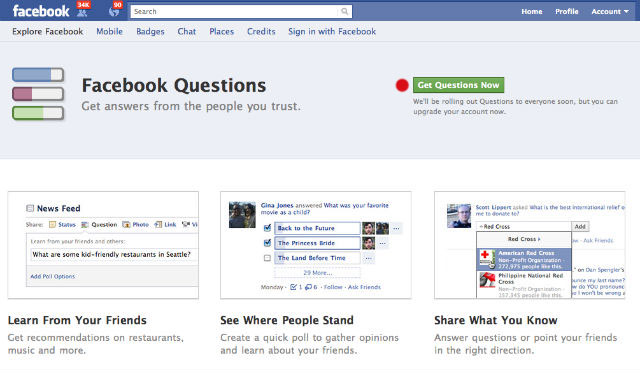640x374 pixels.
Task: Open the globe notifications icon
Action: (114, 12)
